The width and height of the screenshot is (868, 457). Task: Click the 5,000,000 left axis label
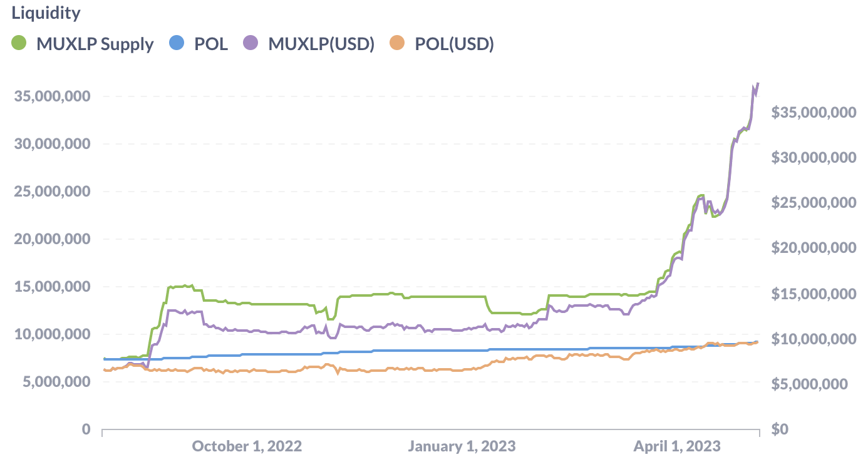point(57,382)
